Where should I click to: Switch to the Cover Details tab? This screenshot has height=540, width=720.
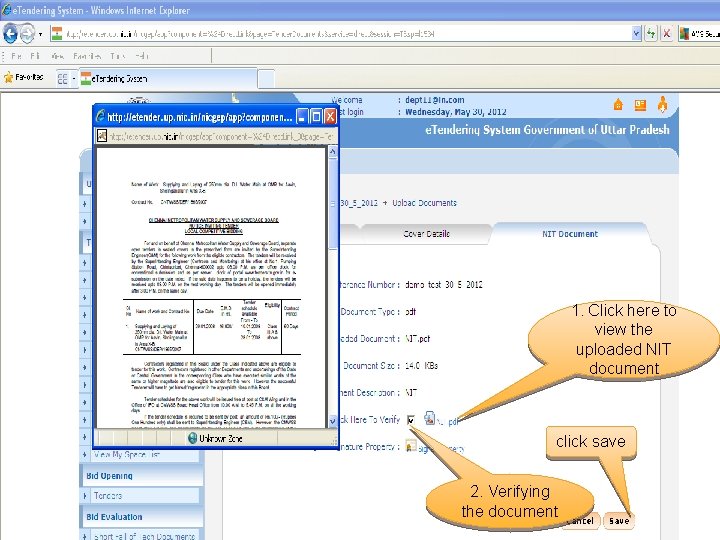coord(426,234)
